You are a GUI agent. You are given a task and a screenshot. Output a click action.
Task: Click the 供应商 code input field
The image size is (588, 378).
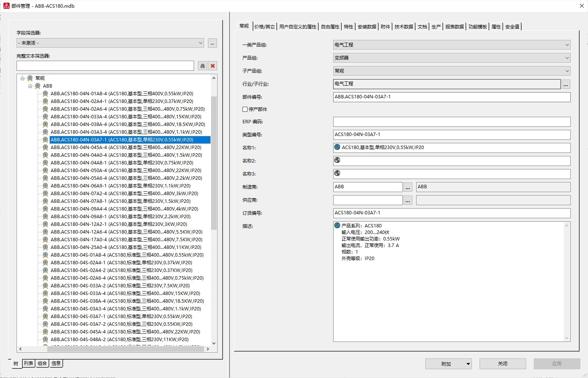pos(368,200)
